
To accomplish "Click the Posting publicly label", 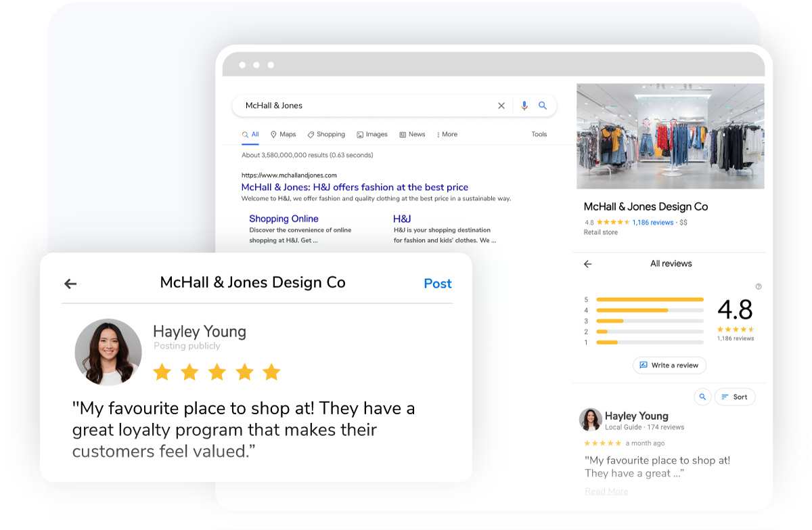I will pos(187,346).
